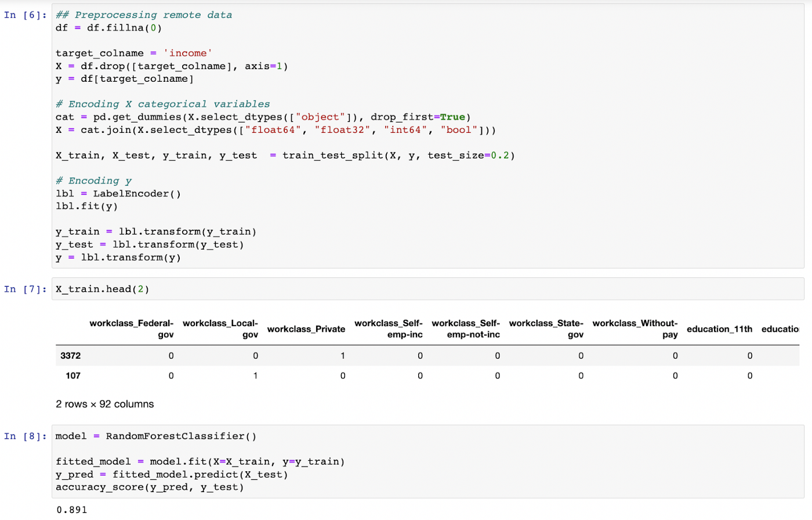Click the 0.891 accuracy output
The width and height of the screenshot is (812, 520).
[72, 510]
